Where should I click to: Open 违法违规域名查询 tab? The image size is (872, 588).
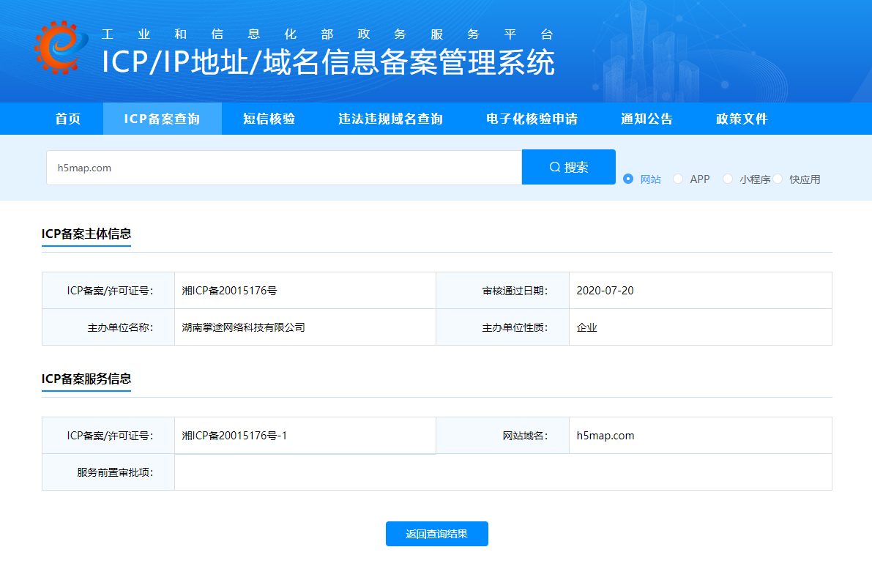390,119
